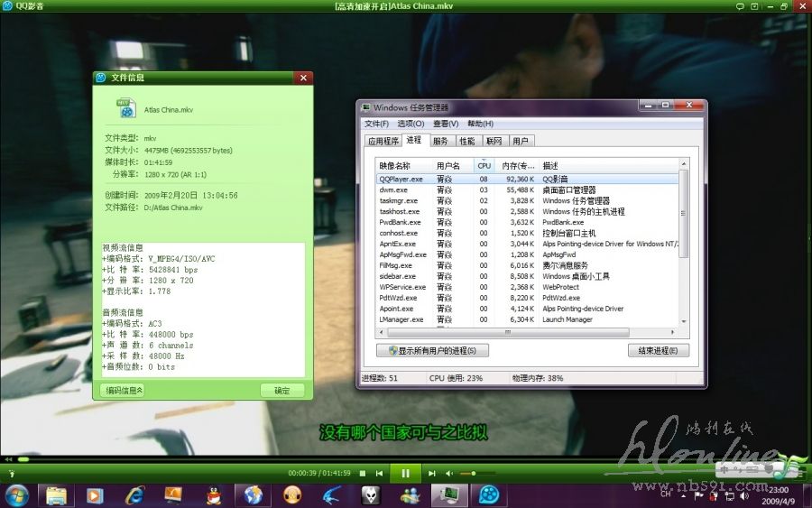The image size is (812, 508).
Task: Mute the player's speaker icon
Action: click(450, 473)
